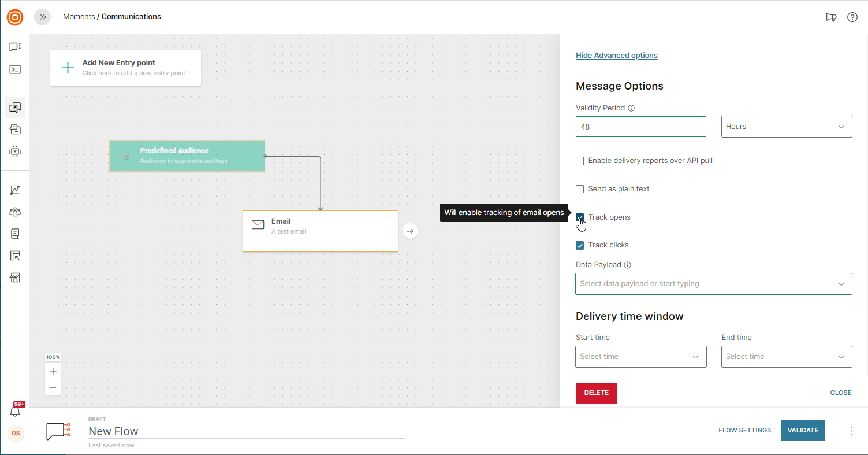Enable delivery reports over API pull
The image size is (868, 455).
pos(580,161)
